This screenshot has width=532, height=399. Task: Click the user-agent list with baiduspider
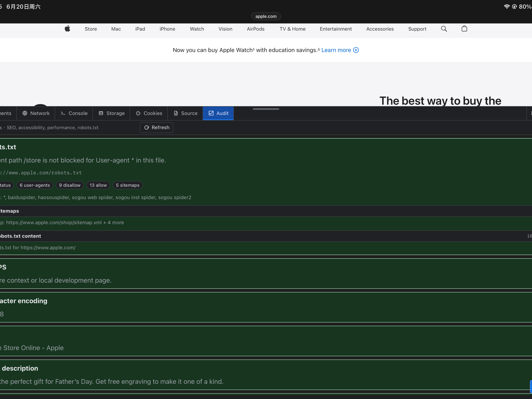[96, 197]
